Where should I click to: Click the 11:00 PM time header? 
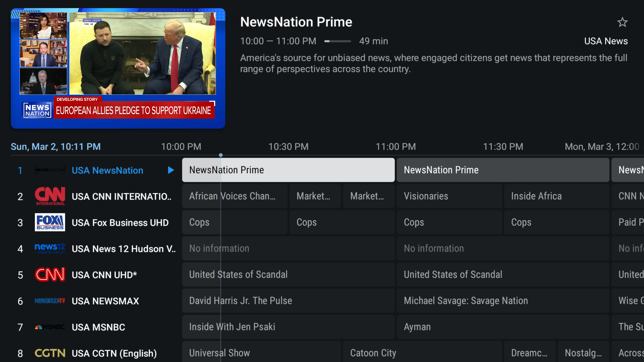point(395,147)
